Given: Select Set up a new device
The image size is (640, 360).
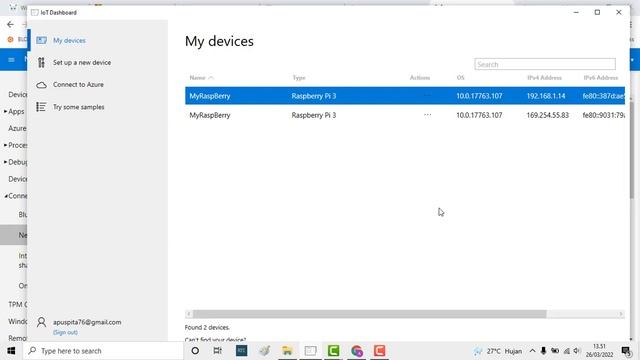Looking at the screenshot, I should [82, 62].
